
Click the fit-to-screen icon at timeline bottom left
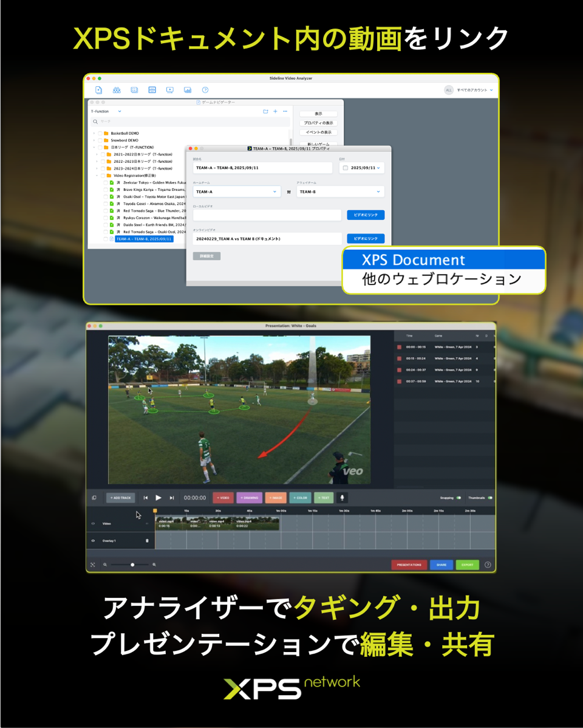pyautogui.click(x=93, y=565)
